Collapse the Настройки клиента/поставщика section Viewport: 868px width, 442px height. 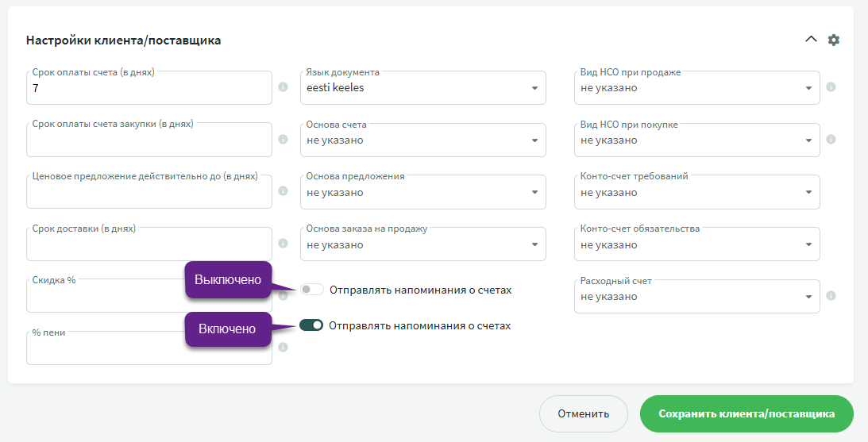pyautogui.click(x=811, y=40)
